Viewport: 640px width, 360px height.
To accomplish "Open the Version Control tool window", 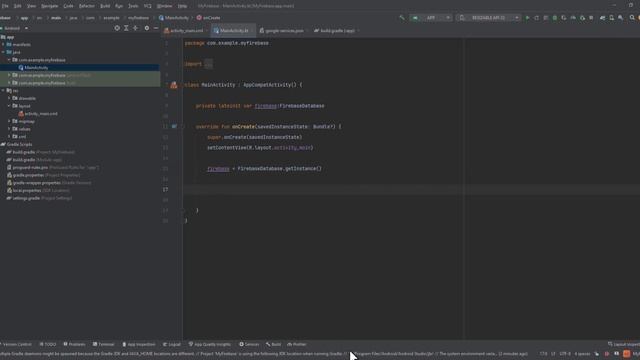I will point(16,344).
